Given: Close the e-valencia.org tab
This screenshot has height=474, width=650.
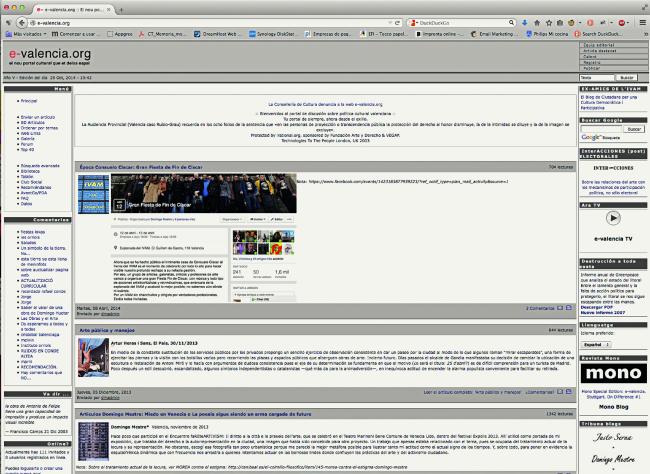Looking at the screenshot, I should pyautogui.click(x=109, y=9).
